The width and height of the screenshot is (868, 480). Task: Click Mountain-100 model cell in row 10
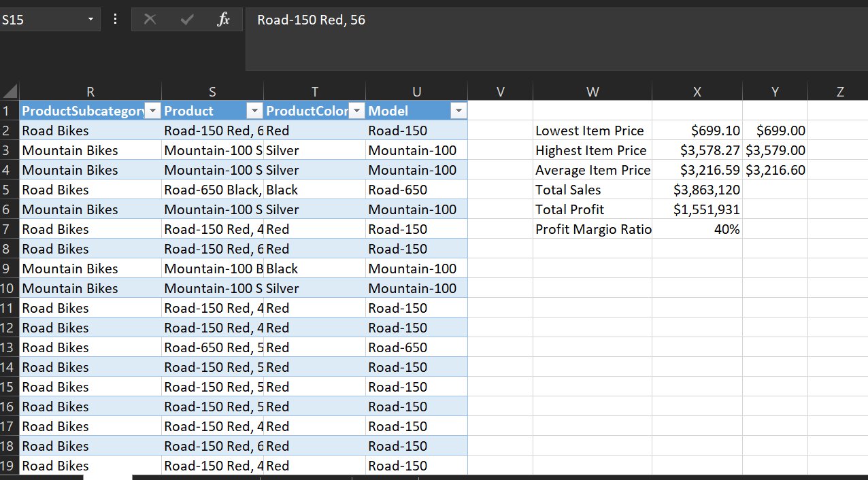click(416, 288)
